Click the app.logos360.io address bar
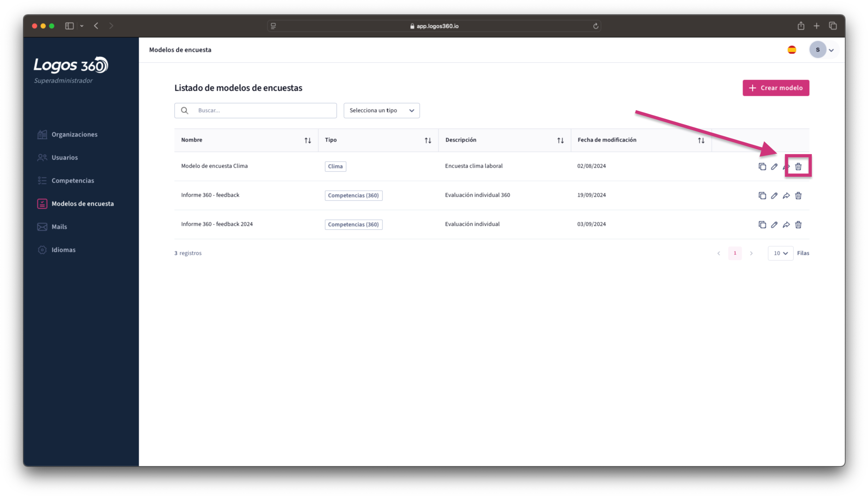This screenshot has height=496, width=868. (434, 26)
